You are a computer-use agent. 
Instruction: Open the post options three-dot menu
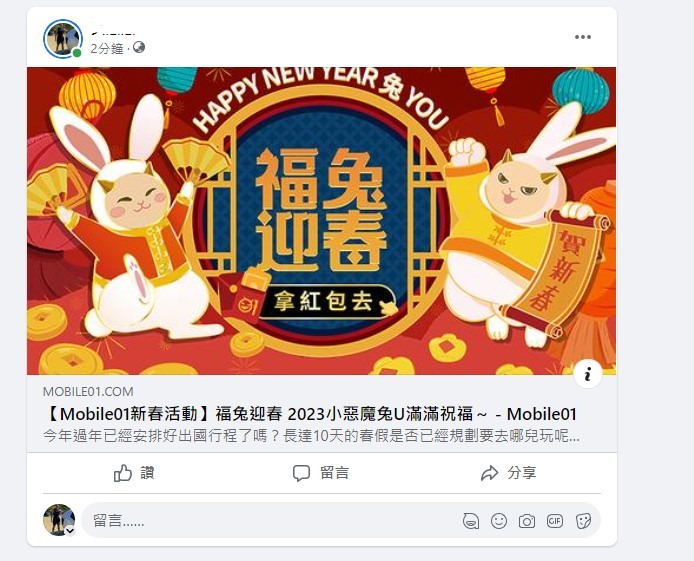(582, 37)
